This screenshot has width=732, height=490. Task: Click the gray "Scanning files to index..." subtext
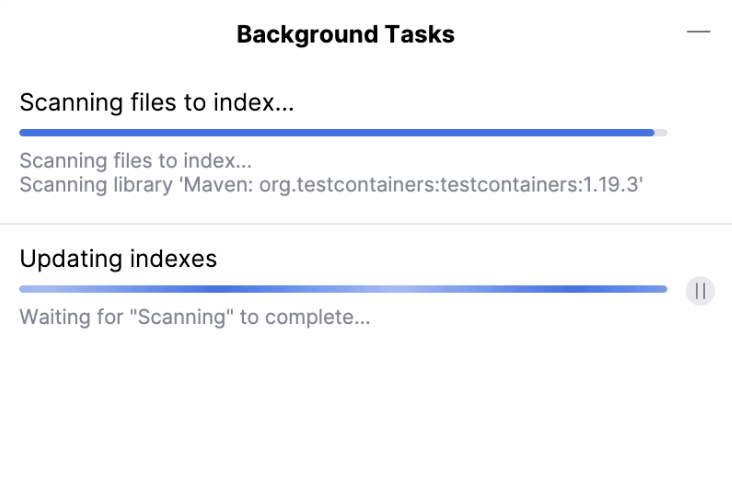(135, 161)
